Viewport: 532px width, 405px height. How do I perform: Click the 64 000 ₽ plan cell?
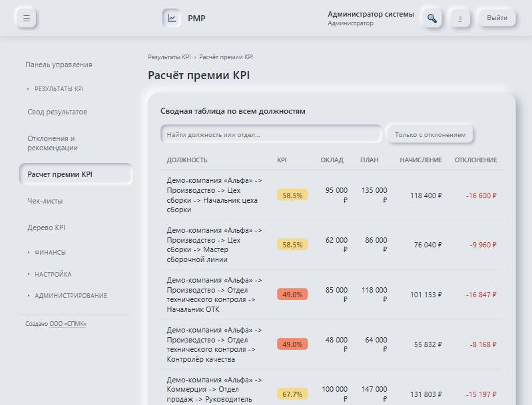click(376, 344)
